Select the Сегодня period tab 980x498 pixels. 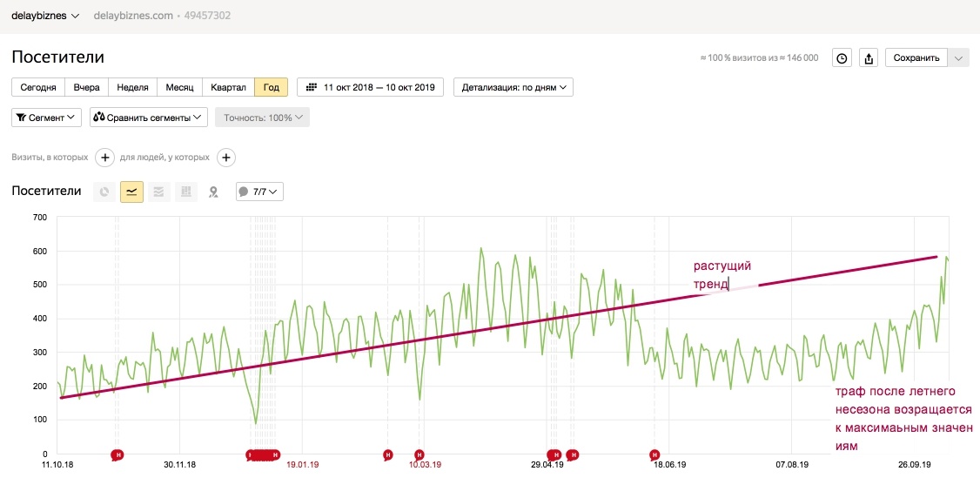37,87
